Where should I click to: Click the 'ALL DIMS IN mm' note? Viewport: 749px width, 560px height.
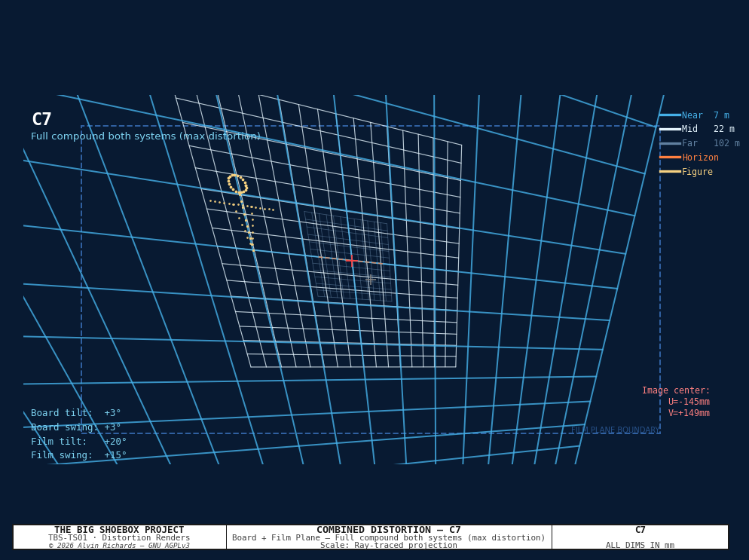(640, 545)
